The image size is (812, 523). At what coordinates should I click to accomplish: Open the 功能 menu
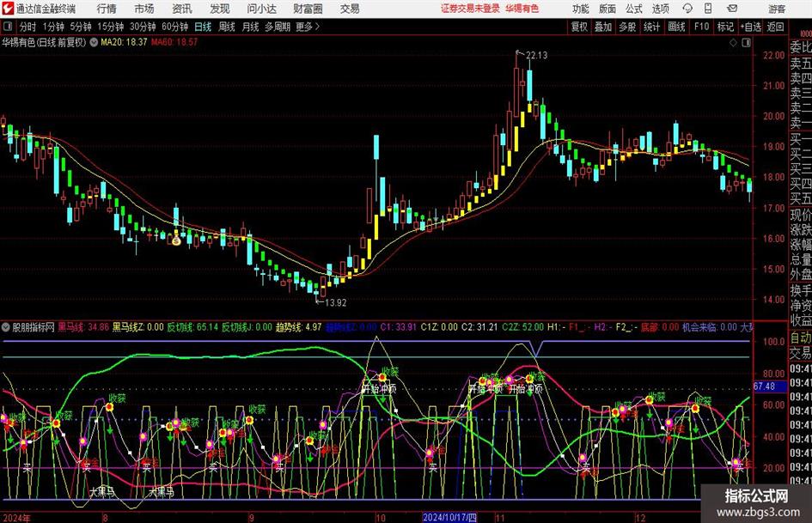581,9
